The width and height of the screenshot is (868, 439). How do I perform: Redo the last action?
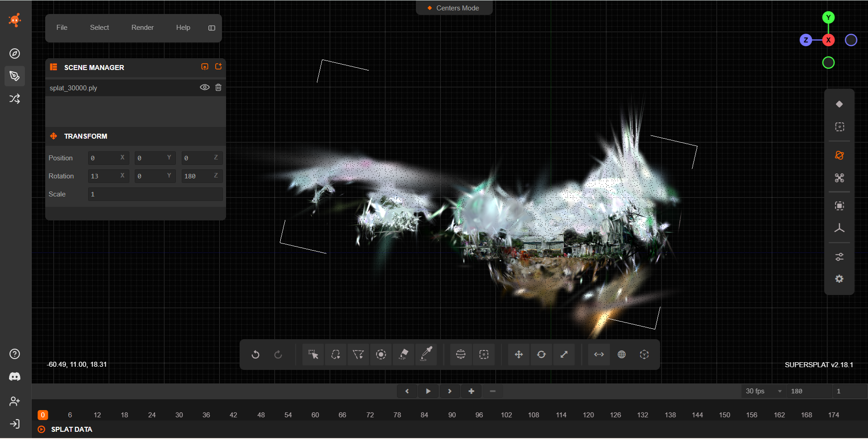pyautogui.click(x=278, y=355)
